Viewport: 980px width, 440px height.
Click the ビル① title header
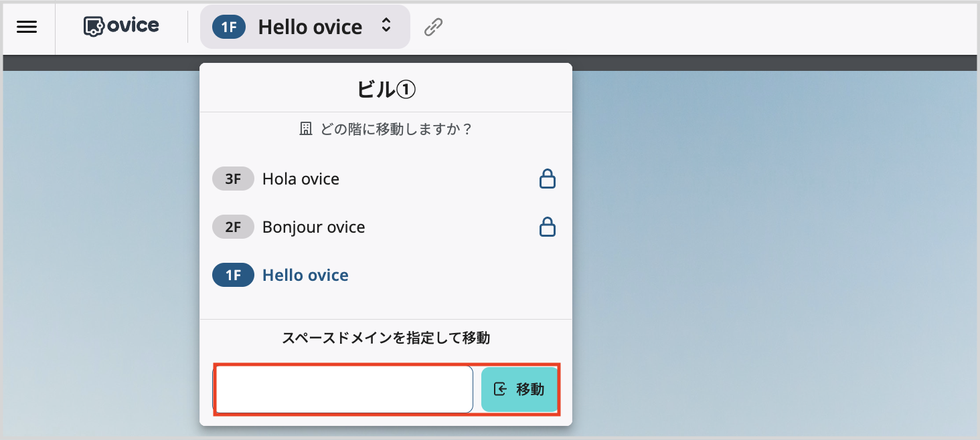[386, 88]
